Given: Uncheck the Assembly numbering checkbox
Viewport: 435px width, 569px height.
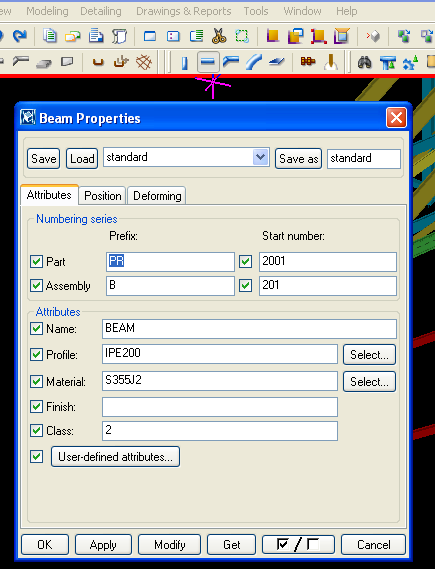Looking at the screenshot, I should [36, 285].
